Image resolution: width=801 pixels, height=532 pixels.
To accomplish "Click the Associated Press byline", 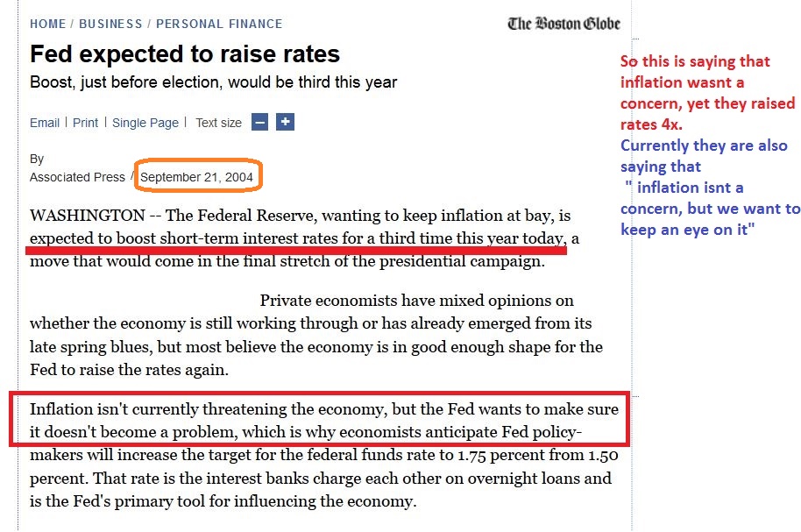I will click(x=77, y=177).
